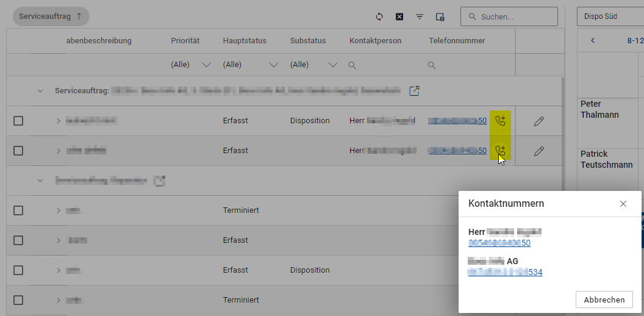Image resolution: width=644 pixels, height=316 pixels.
Task: Open the Serviceauftrag in a new window
Action: click(x=414, y=91)
